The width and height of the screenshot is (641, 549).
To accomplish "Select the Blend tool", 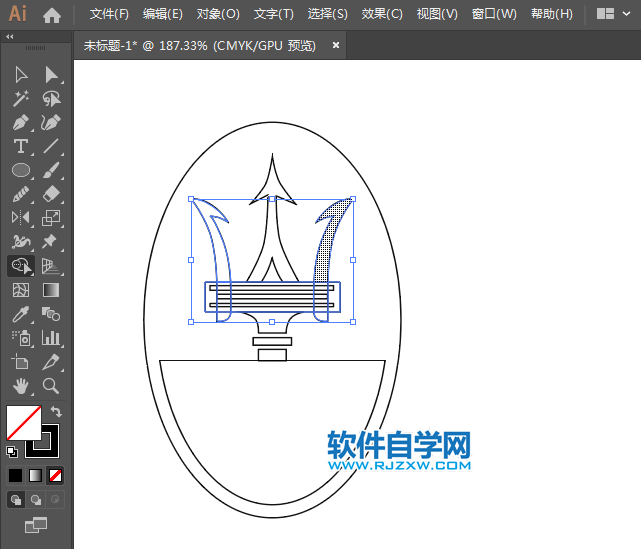I will tap(51, 314).
